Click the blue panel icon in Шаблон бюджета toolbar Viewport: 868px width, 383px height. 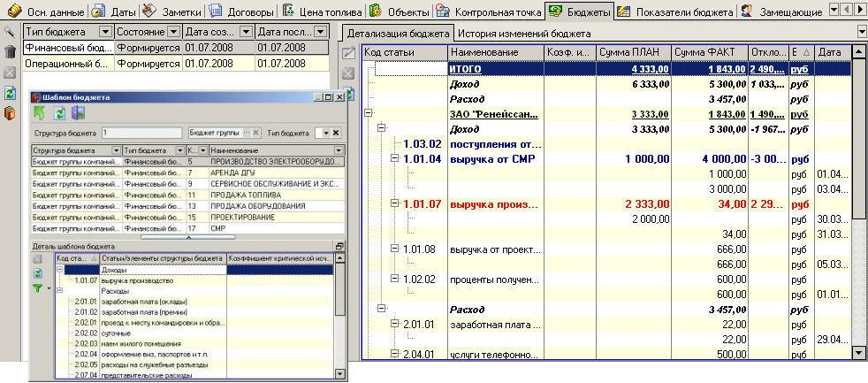coord(78,113)
